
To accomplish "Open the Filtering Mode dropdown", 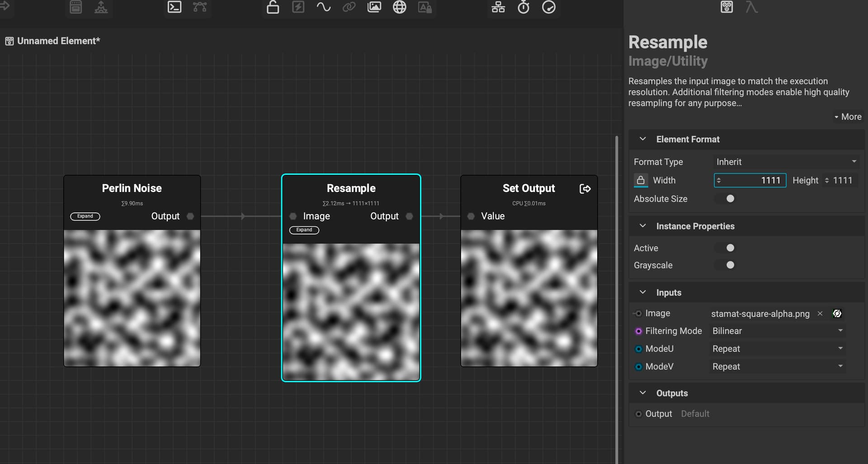I will 777,331.
